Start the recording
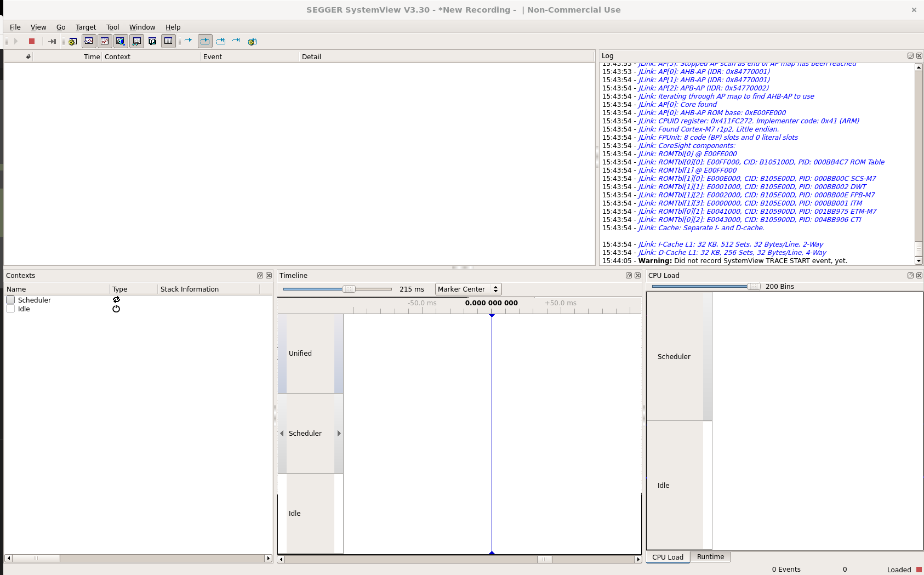This screenshot has width=924, height=575. [15, 41]
